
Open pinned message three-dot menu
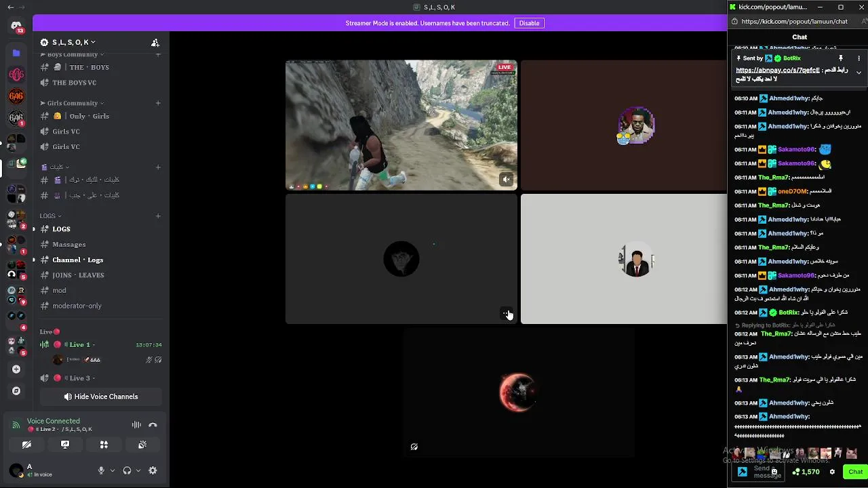859,58
